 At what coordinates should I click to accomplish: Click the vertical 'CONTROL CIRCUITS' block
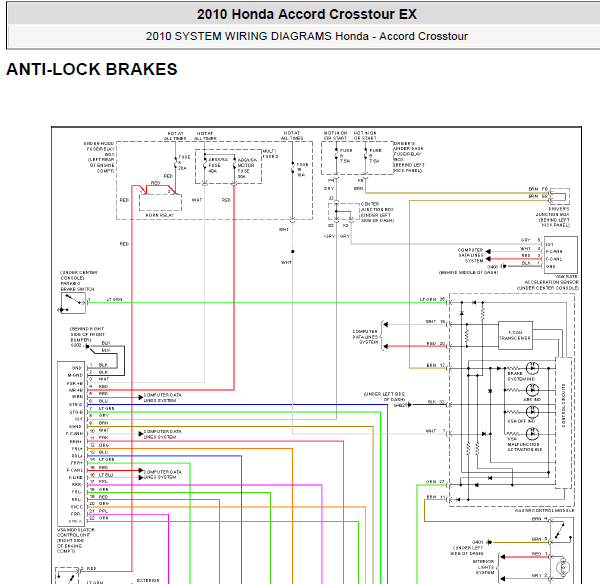564,423
